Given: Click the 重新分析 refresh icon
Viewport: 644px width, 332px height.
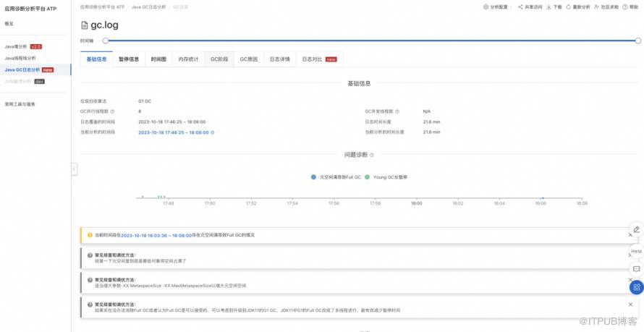Looking at the screenshot, I should (x=569, y=7).
